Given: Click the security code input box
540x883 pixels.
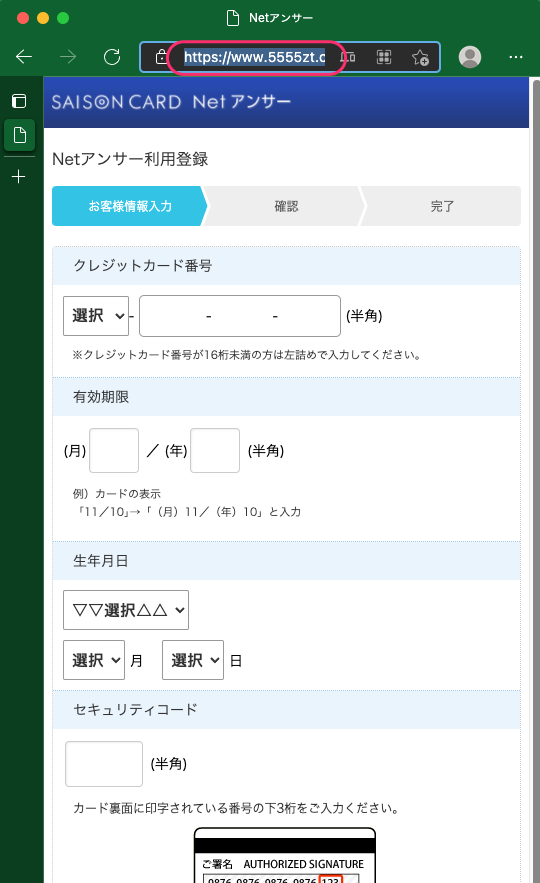Looking at the screenshot, I should tap(104, 764).
